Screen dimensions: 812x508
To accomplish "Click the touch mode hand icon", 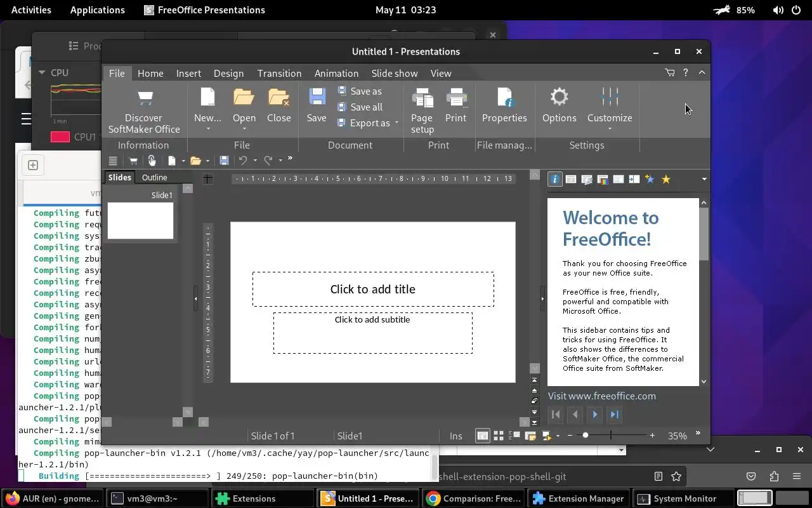I will (x=152, y=161).
